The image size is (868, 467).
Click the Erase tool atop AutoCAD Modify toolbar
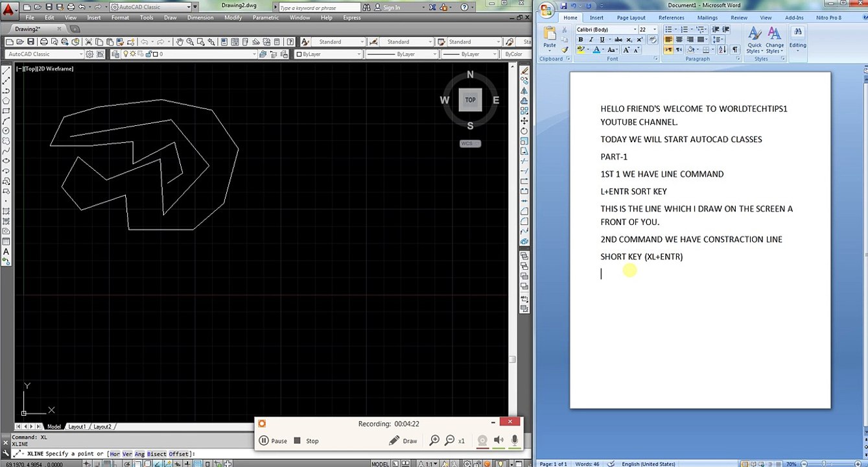tap(524, 70)
